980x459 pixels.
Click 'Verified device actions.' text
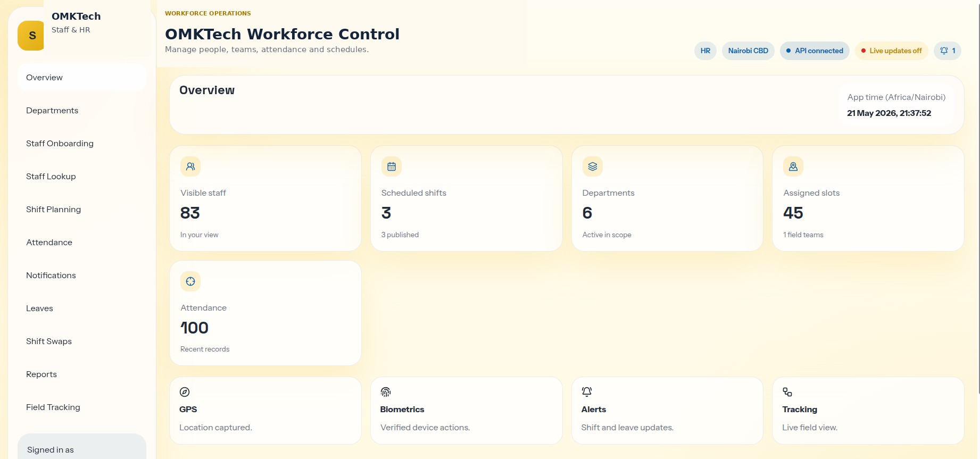pyautogui.click(x=425, y=428)
